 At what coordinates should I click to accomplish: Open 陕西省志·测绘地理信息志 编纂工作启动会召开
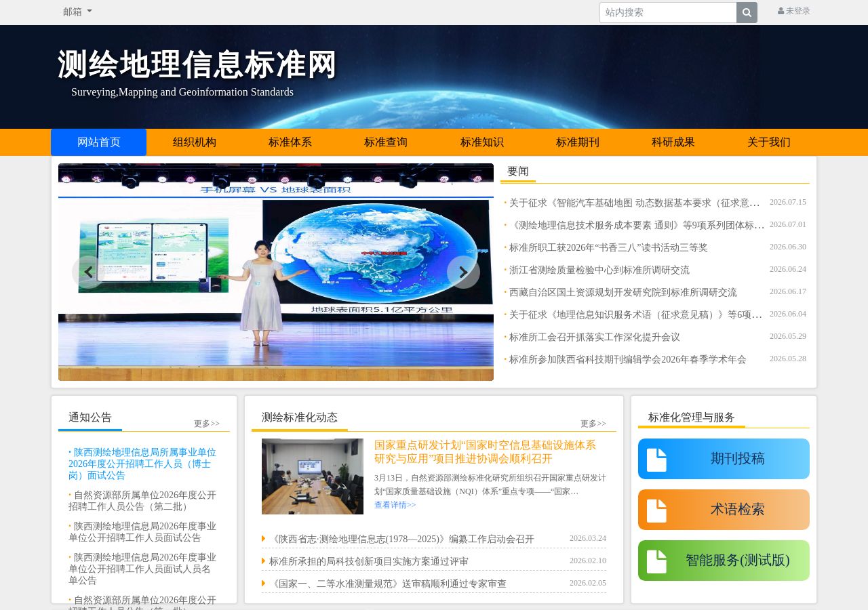click(401, 540)
